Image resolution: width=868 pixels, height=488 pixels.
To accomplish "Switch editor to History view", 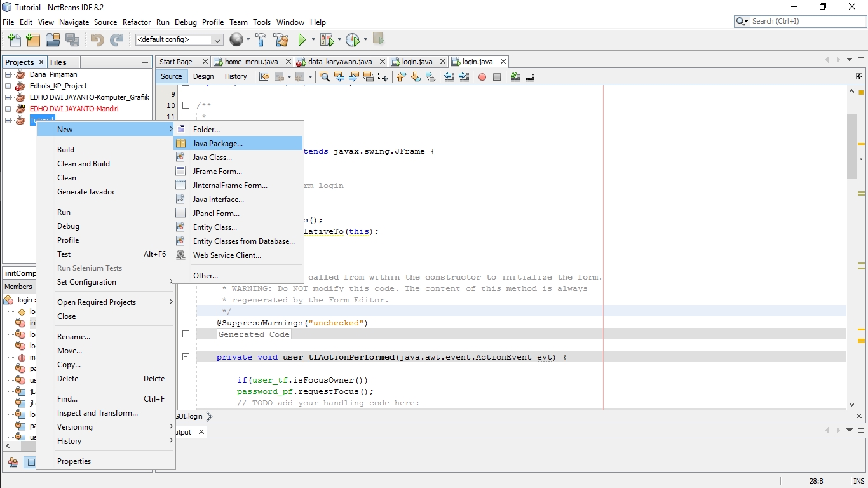I will (x=236, y=76).
